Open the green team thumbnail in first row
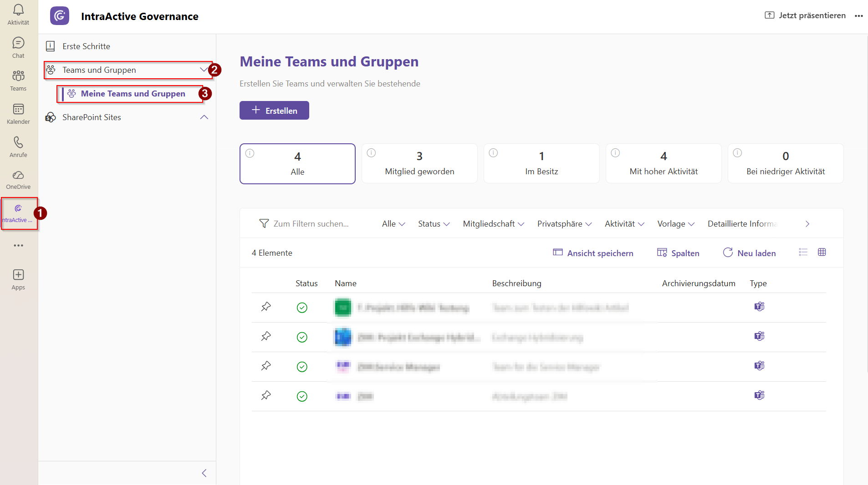The image size is (868, 485). click(x=343, y=308)
